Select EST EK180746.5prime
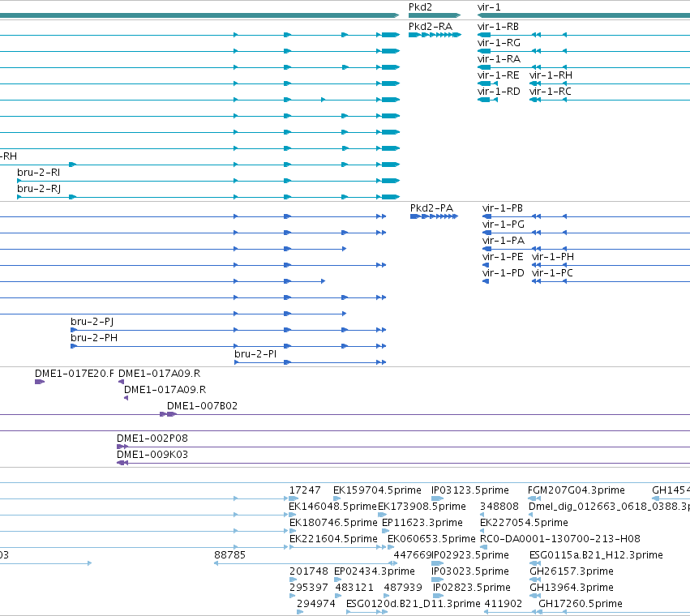 (333, 524)
